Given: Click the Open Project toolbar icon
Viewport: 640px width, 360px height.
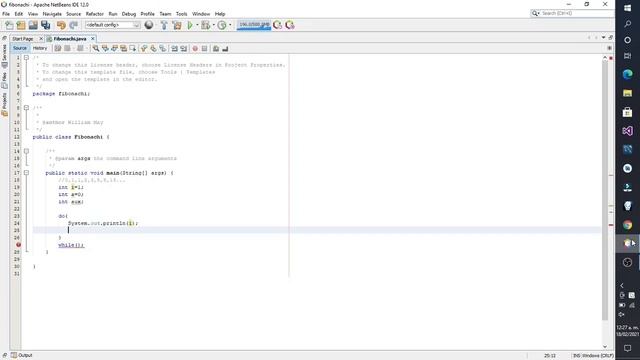Looking at the screenshot, I should click(x=33, y=25).
